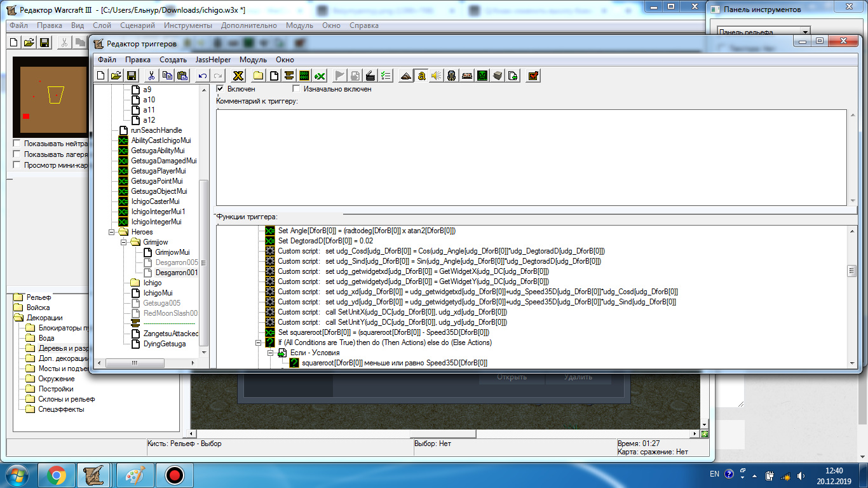
Task: Open Paint from taskbar
Action: click(135, 475)
